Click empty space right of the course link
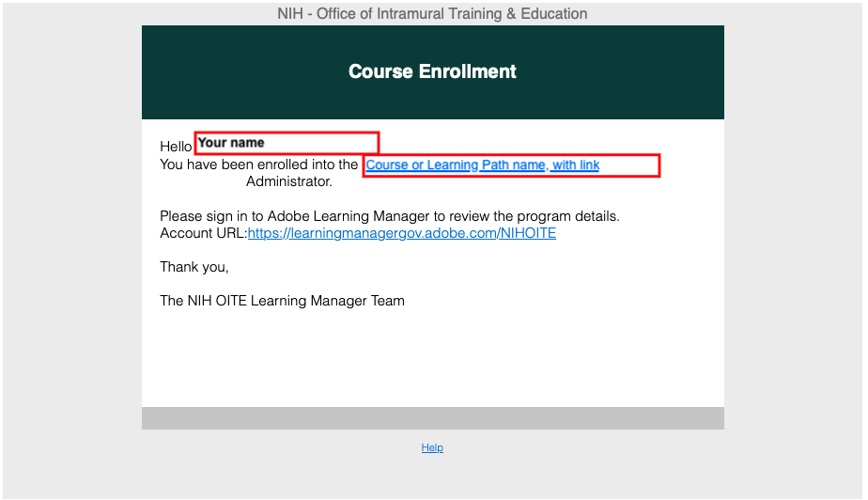 click(629, 165)
